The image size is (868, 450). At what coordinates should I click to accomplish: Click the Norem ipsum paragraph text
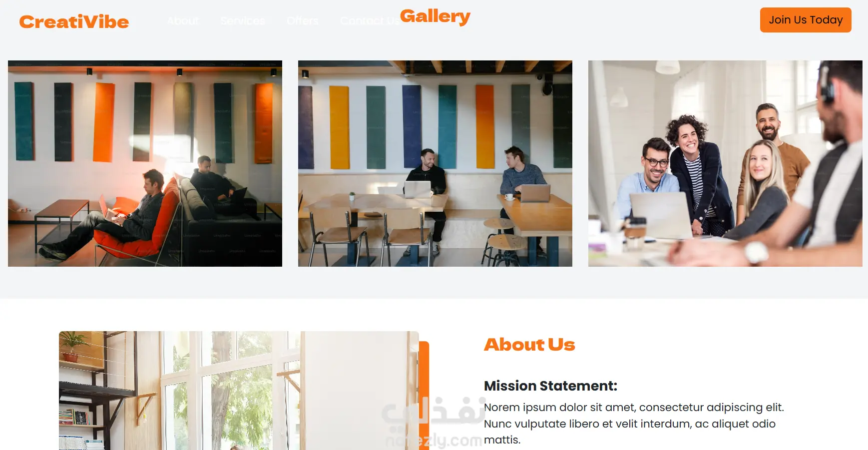coord(634,424)
